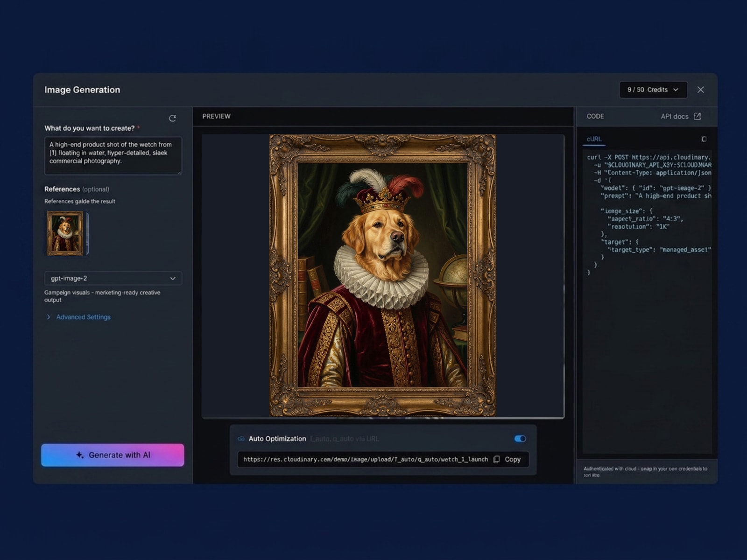The height and width of the screenshot is (560, 747).
Task: Click the refresh prompt icon
Action: (172, 118)
